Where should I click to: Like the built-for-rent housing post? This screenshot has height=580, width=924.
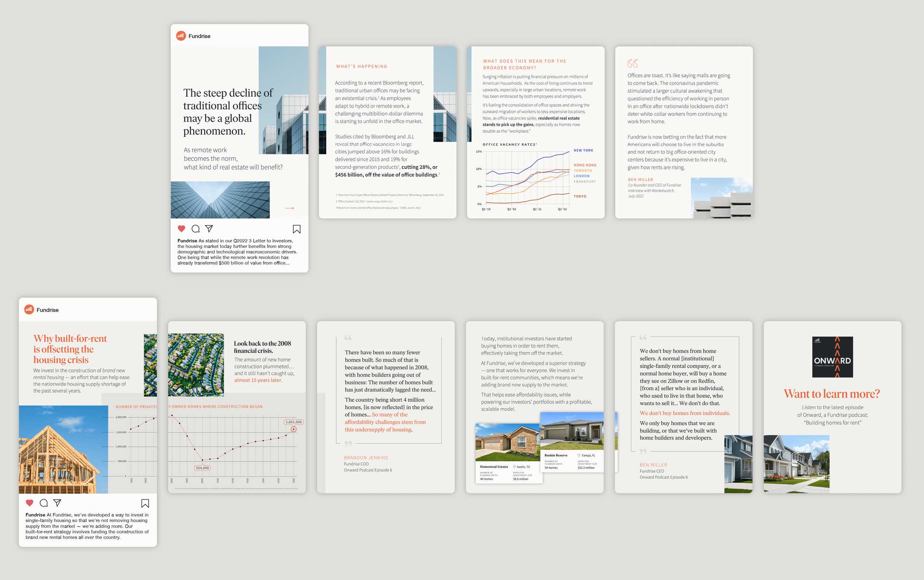(x=30, y=502)
